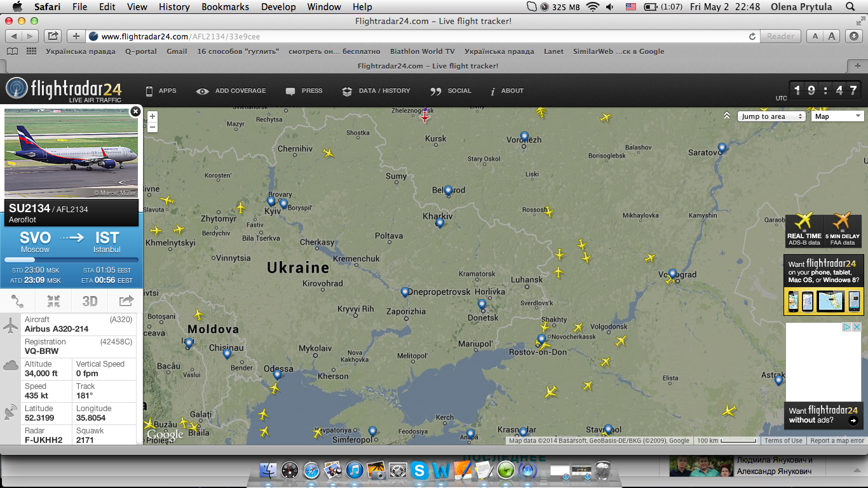Zoom in the map with plus button
Viewport: 868px width, 488px height.
point(153,117)
